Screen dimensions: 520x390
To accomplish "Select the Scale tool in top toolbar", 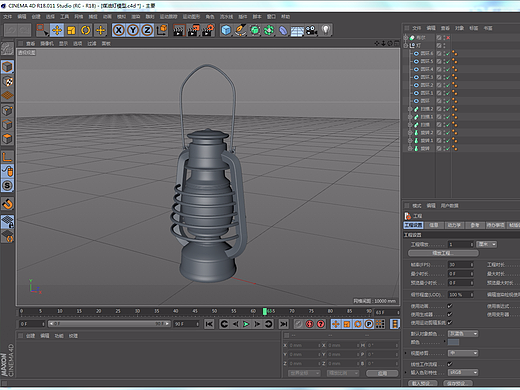I will point(71,30).
